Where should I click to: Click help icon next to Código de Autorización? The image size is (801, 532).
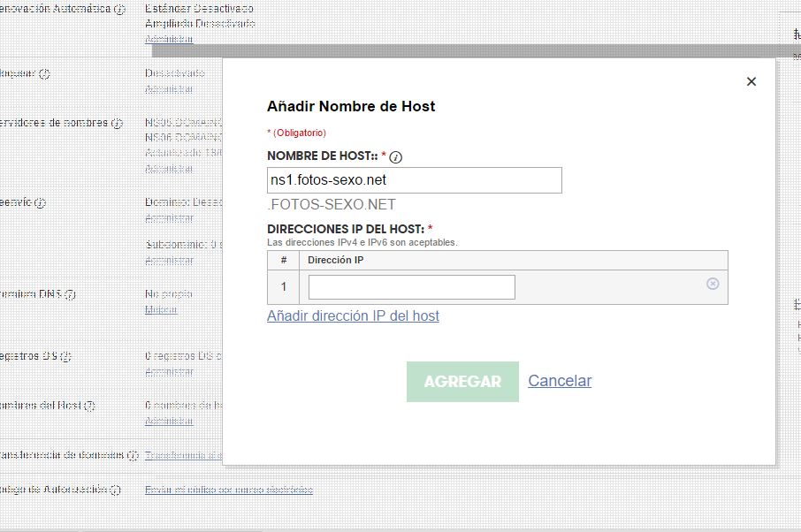point(115,490)
